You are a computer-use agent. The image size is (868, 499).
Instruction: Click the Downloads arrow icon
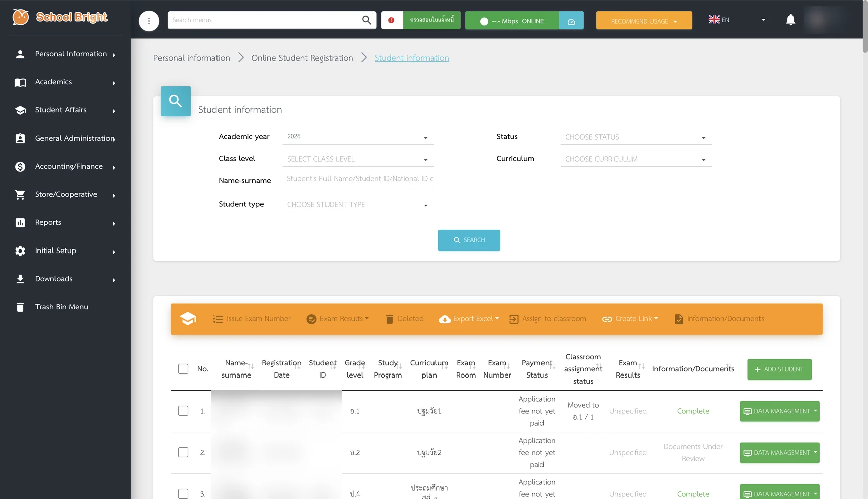(20, 279)
